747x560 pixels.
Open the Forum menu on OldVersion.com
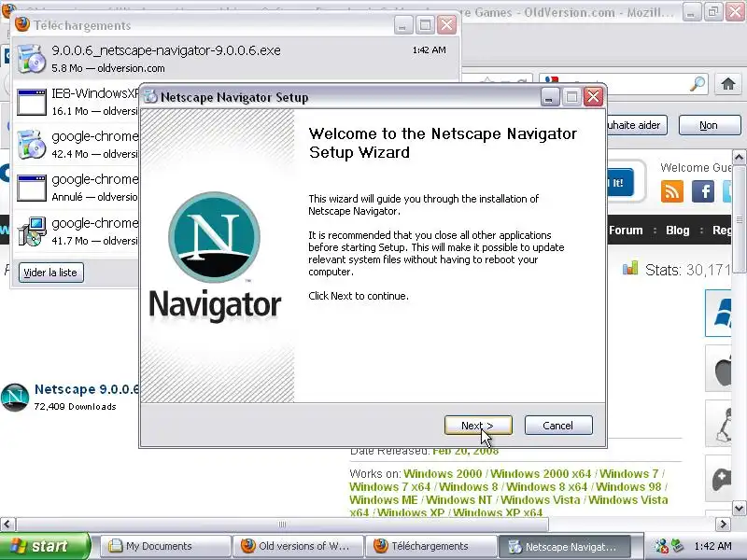point(626,231)
